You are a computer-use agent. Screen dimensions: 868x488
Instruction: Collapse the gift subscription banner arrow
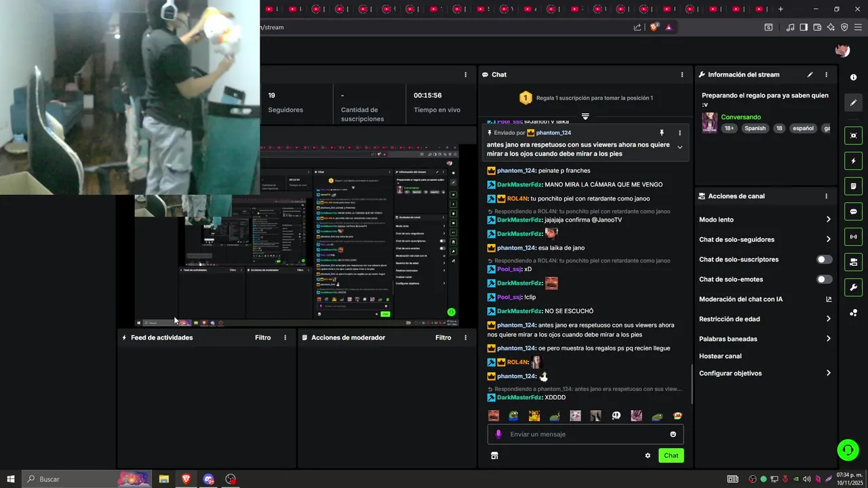pos(585,117)
